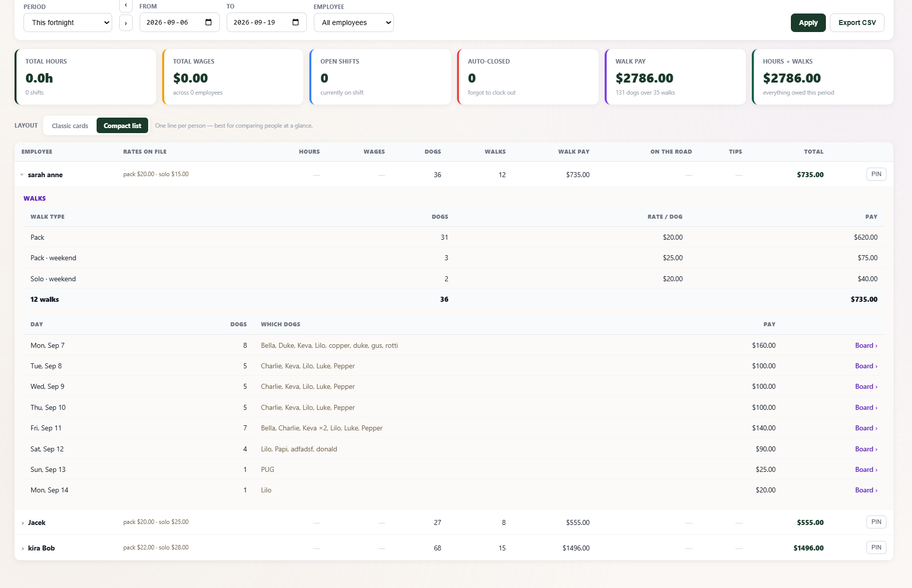Open Board link for Thu, Sep 10
Image resolution: width=912 pixels, height=588 pixels.
point(866,407)
